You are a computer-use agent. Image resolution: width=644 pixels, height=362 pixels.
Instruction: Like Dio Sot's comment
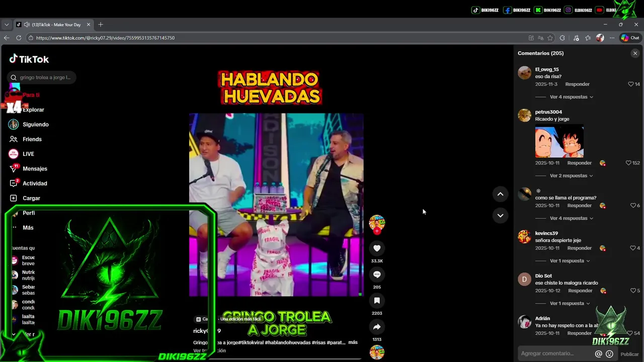633,291
